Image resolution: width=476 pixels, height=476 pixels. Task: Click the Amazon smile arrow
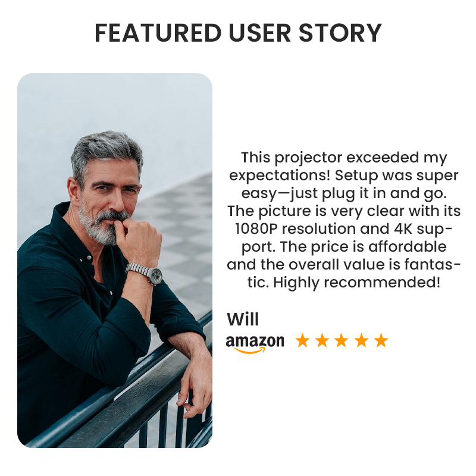tap(249, 350)
